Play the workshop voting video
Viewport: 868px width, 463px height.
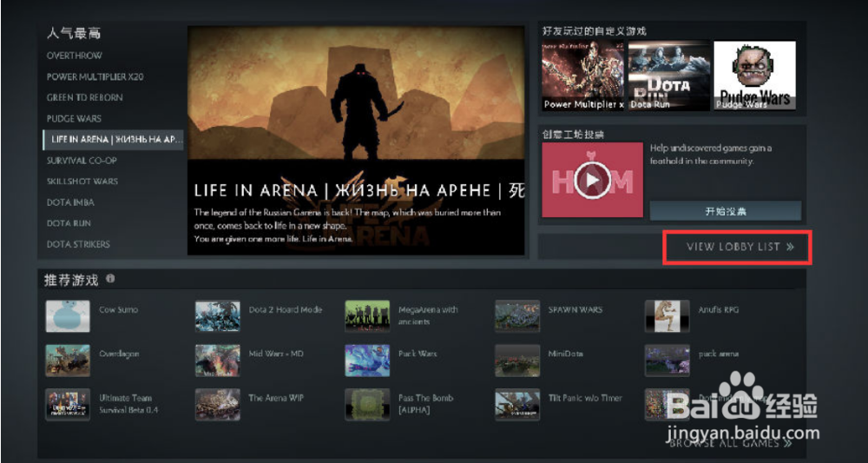click(x=592, y=180)
